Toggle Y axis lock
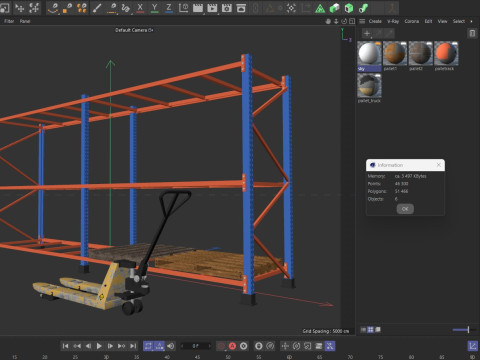 [154, 8]
